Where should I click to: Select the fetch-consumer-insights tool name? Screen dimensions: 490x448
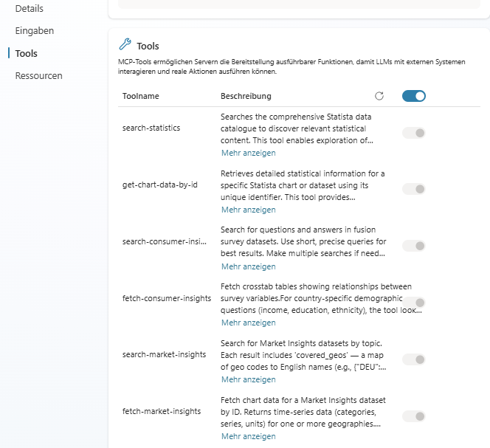pos(167,298)
